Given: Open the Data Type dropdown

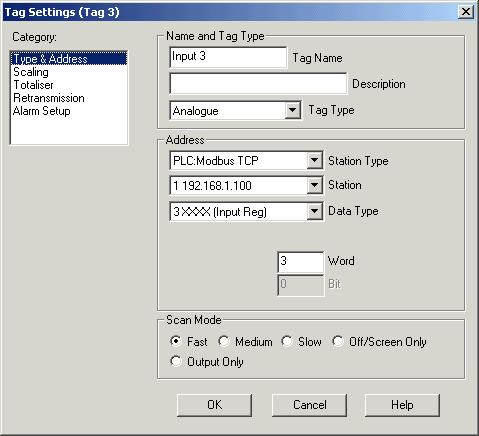Looking at the screenshot, I should pos(314,211).
